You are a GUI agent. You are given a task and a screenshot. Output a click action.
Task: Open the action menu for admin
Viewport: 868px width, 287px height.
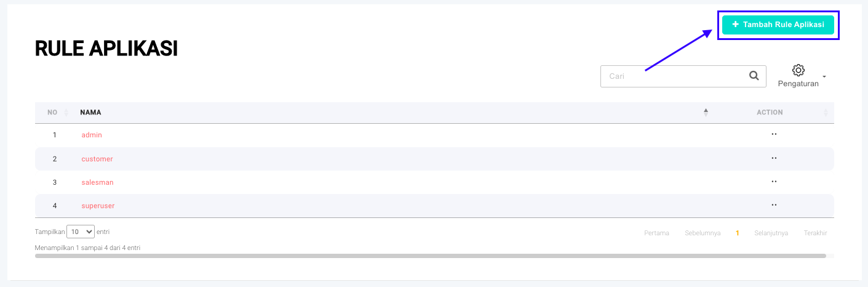[x=774, y=134]
